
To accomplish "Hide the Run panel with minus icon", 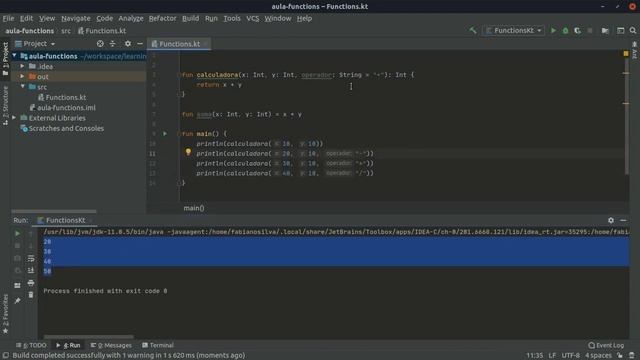I will coord(623,220).
